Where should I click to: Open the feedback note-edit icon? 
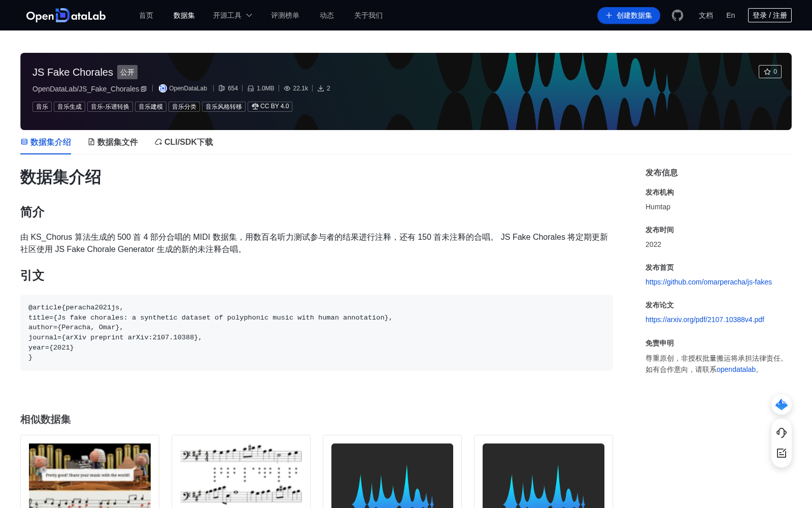782,453
